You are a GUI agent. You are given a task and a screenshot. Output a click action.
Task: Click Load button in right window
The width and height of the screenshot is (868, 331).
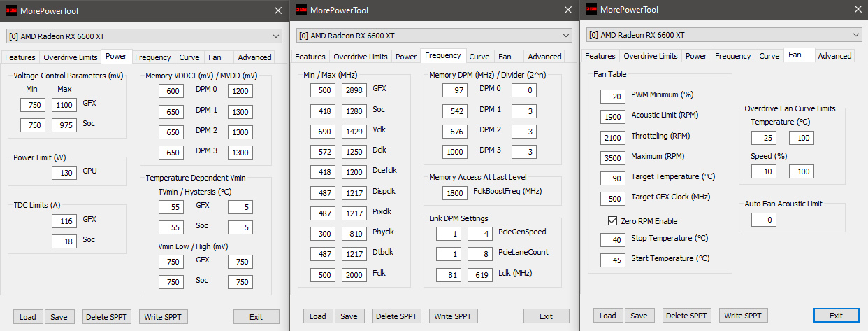pos(608,316)
